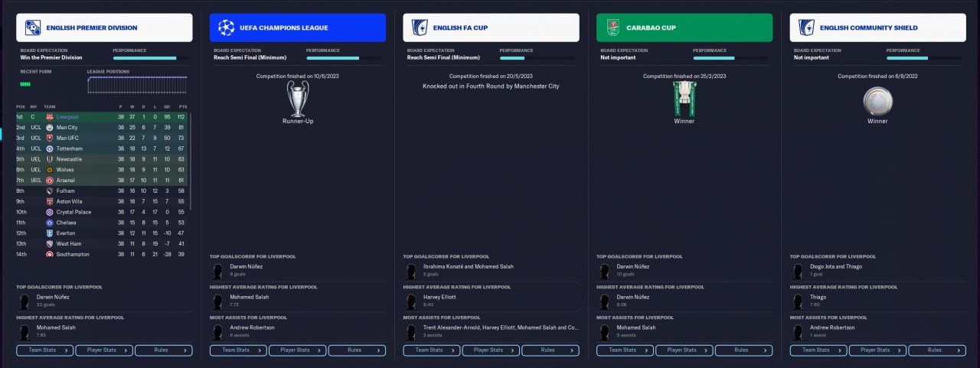The width and height of the screenshot is (980, 368).
Task: Click the PTS column header
Action: pos(182,106)
